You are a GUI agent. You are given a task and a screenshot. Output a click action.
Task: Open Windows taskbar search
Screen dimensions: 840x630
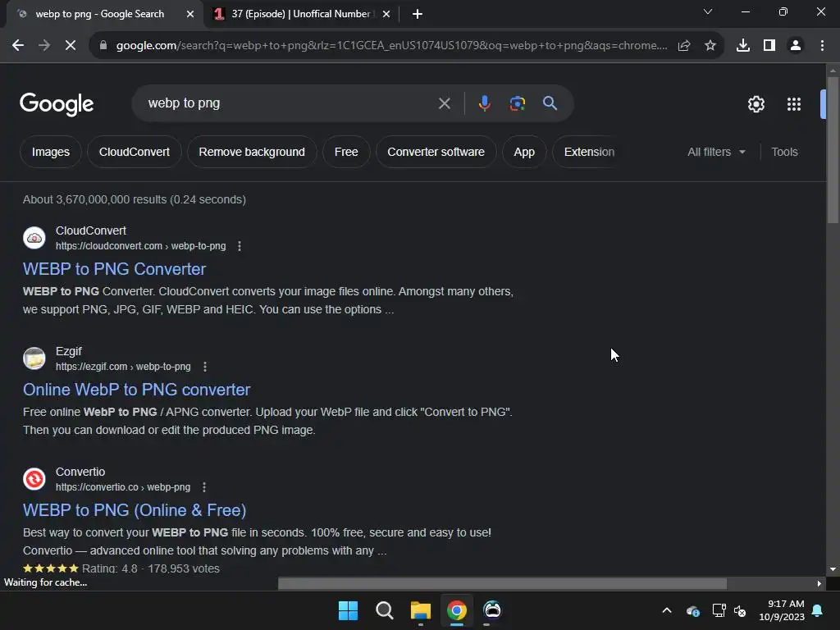click(384, 610)
